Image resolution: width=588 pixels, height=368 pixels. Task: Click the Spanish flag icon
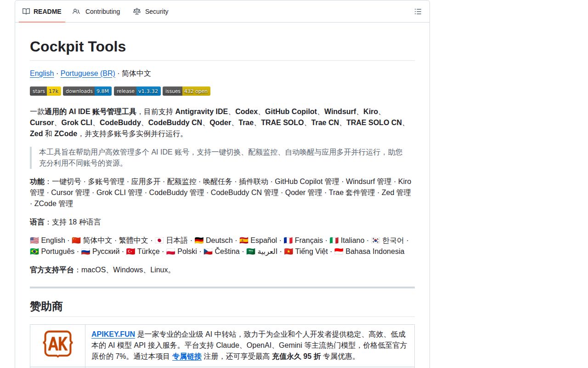[244, 240]
